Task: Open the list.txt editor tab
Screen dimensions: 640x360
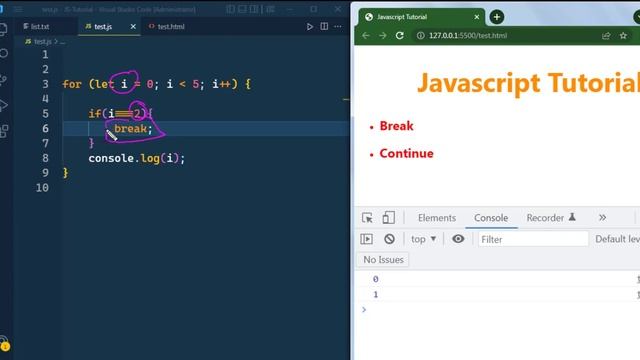Action: click(x=37, y=27)
